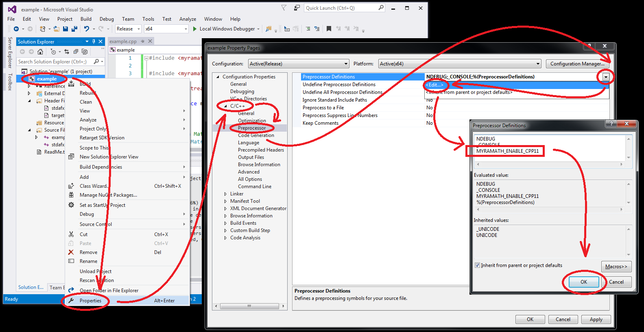Open the Platform Active(x64) combo box
This screenshot has width=644, height=332.
pyautogui.click(x=460, y=64)
